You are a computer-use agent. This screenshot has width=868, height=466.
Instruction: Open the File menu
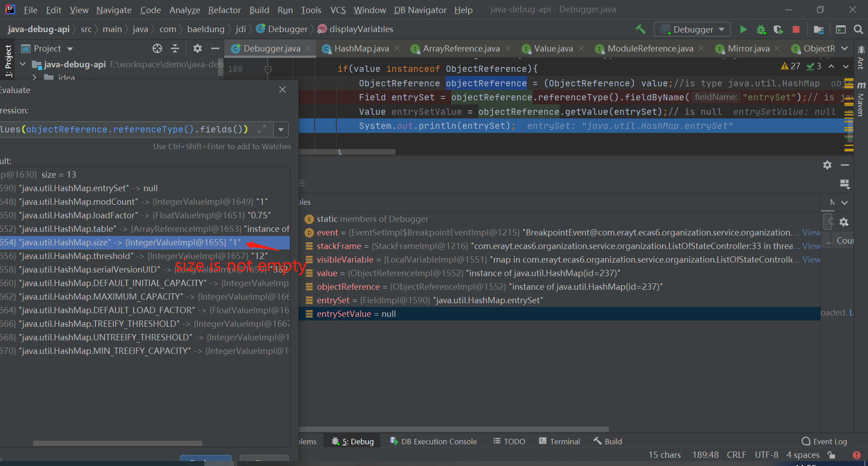30,10
